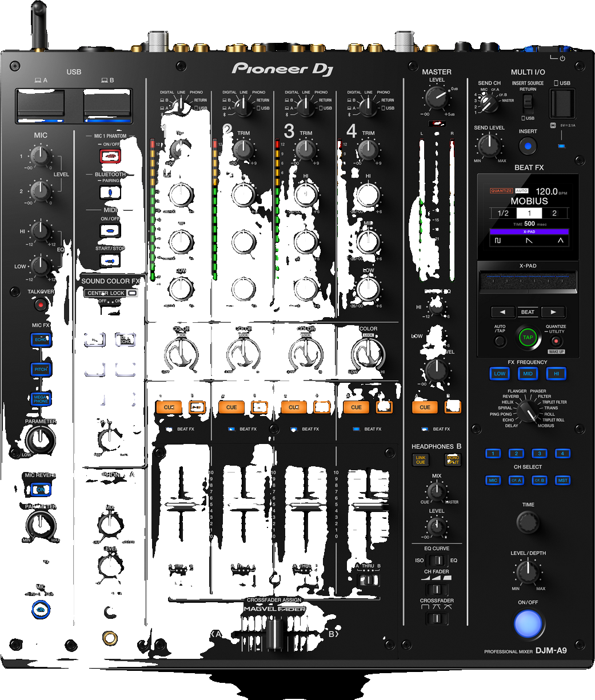Select square wave icon on X-PAD display
Screen dimensions: 595x700
click(x=497, y=241)
